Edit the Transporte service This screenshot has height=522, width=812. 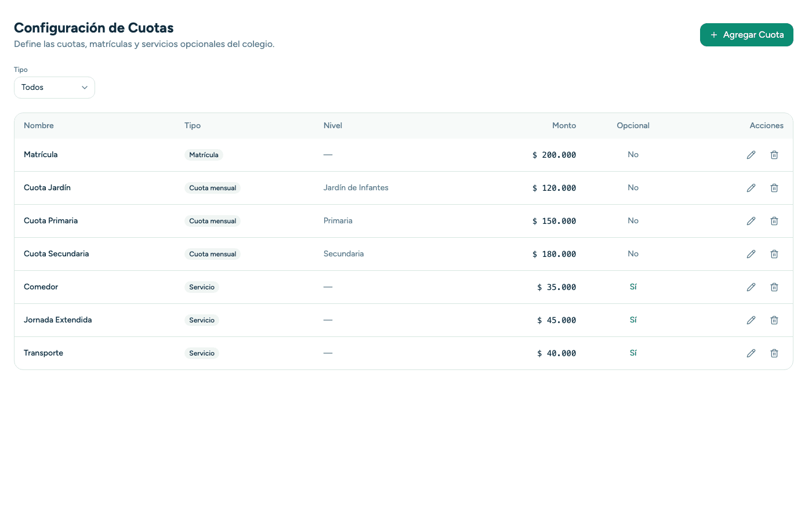click(751, 353)
